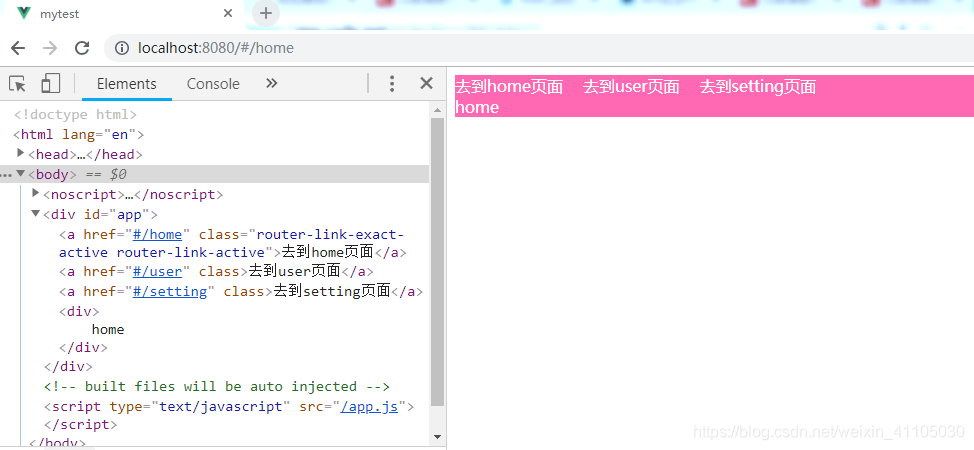
Task: Select the script type text/javascript node
Action: [229, 406]
